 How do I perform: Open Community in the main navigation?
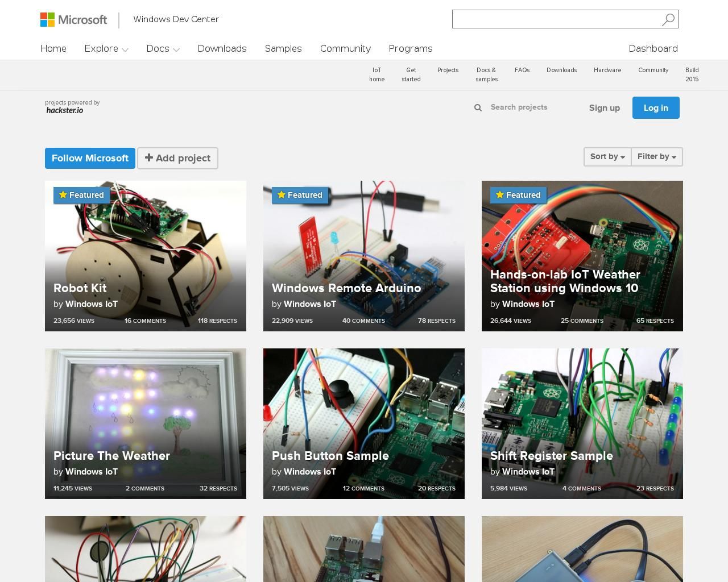click(x=345, y=48)
